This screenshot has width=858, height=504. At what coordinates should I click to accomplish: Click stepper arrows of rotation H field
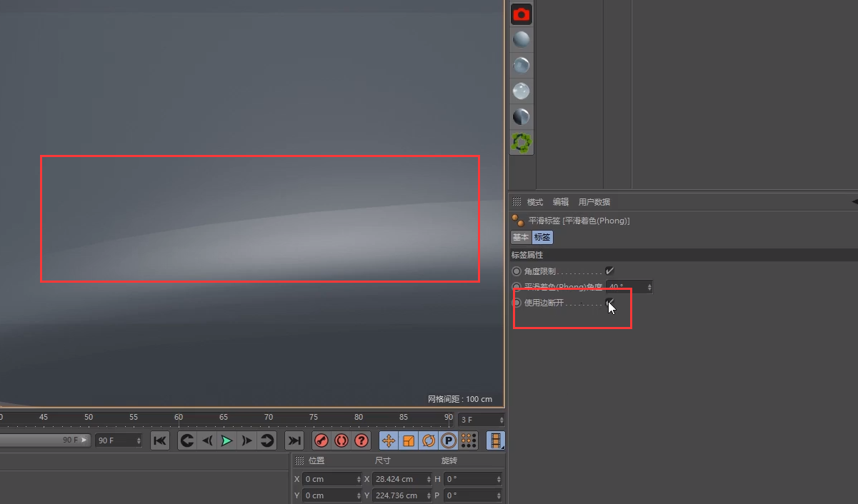pos(499,479)
